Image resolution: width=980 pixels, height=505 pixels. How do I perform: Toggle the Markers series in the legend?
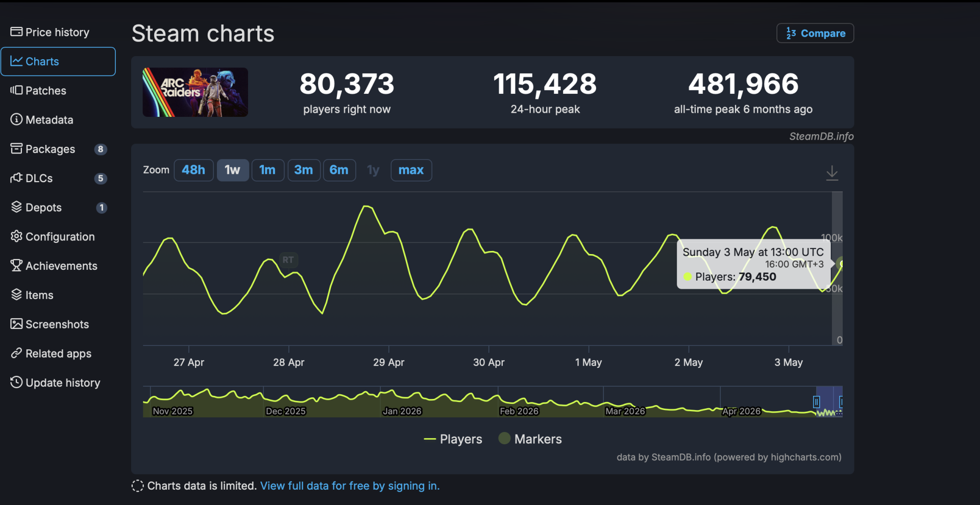pyautogui.click(x=530, y=439)
